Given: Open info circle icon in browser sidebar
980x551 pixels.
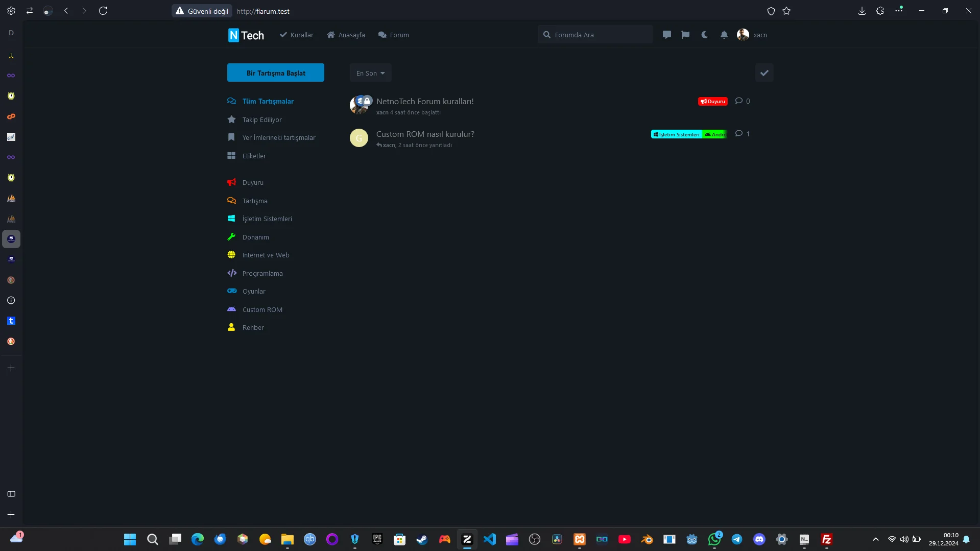Looking at the screenshot, I should 11,300.
